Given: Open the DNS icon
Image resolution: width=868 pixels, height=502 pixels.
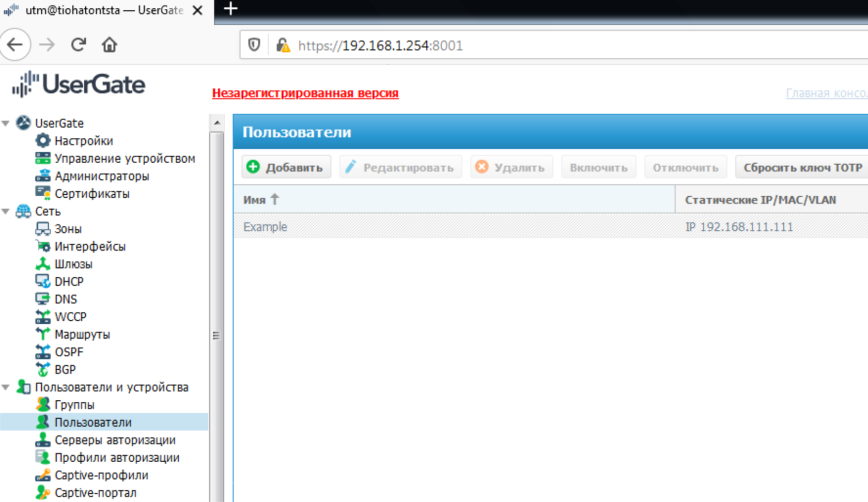Looking at the screenshot, I should (x=42, y=299).
